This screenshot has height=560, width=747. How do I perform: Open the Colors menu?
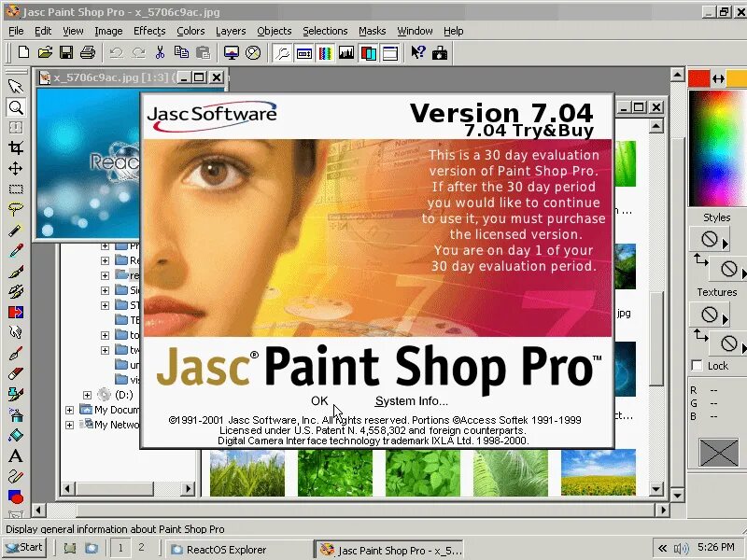point(190,31)
